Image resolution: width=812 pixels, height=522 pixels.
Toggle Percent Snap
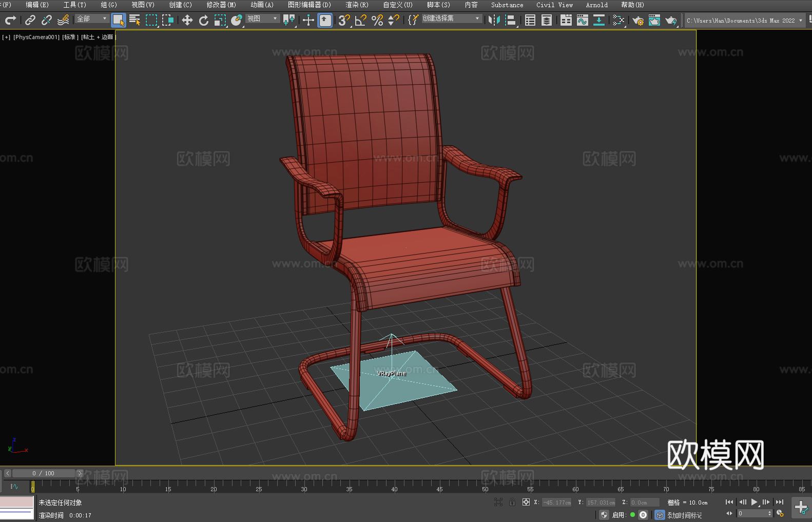point(377,20)
